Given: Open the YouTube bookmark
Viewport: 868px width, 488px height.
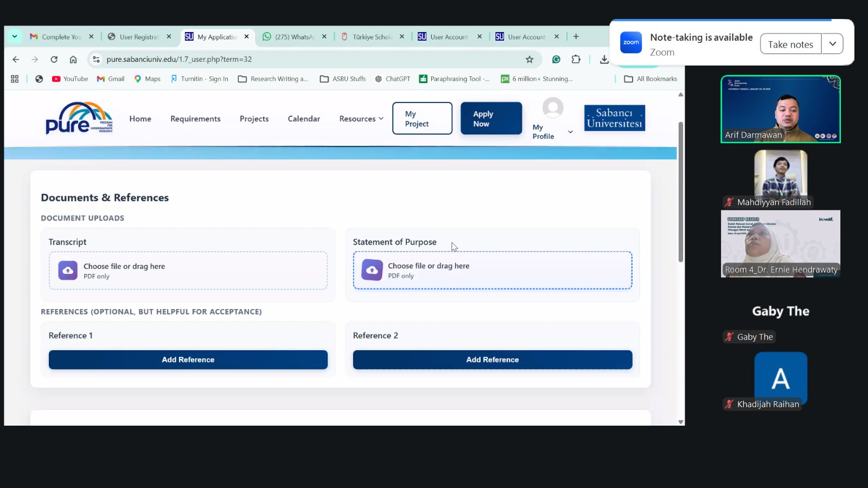Looking at the screenshot, I should (70, 79).
